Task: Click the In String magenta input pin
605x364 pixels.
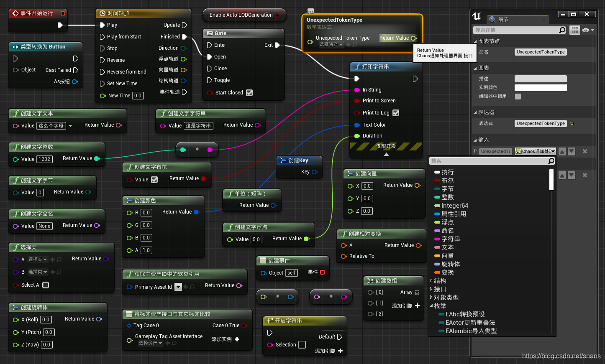Action: 357,90
